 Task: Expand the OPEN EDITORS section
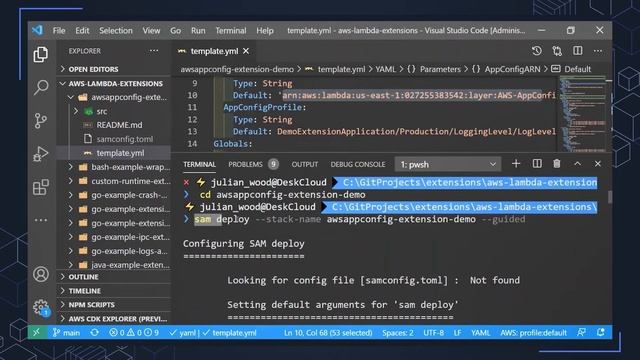113,69
